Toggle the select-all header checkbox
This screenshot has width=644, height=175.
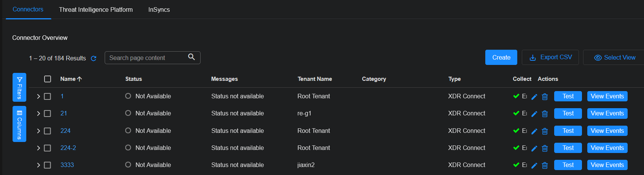coord(48,79)
